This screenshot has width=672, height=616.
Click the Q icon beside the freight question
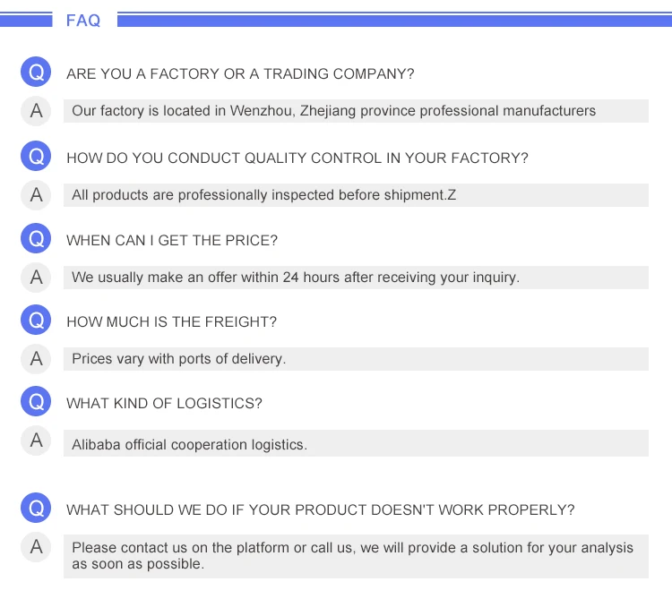pyautogui.click(x=36, y=321)
